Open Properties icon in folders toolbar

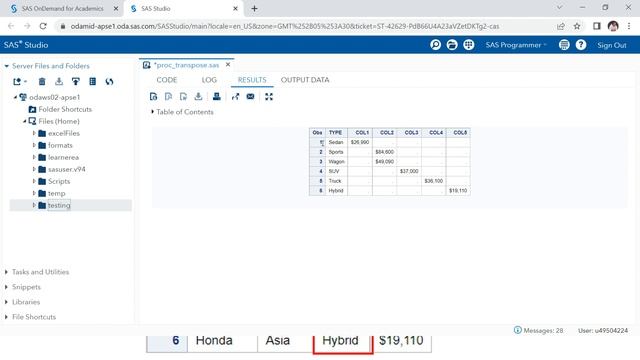(93, 82)
